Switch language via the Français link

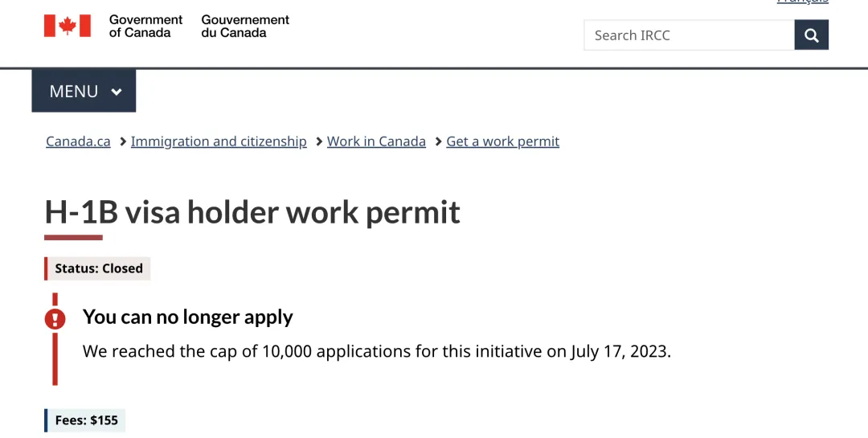(x=802, y=2)
